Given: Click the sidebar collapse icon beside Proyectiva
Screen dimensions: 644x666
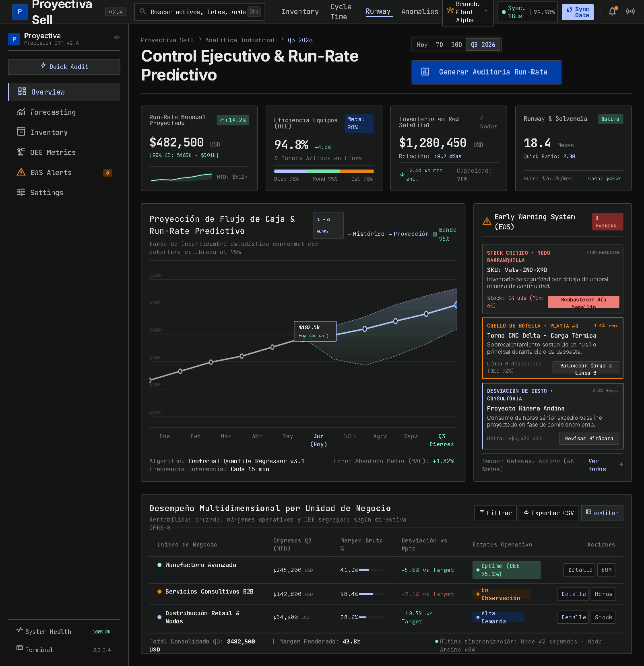Looking at the screenshot, I should [117, 37].
